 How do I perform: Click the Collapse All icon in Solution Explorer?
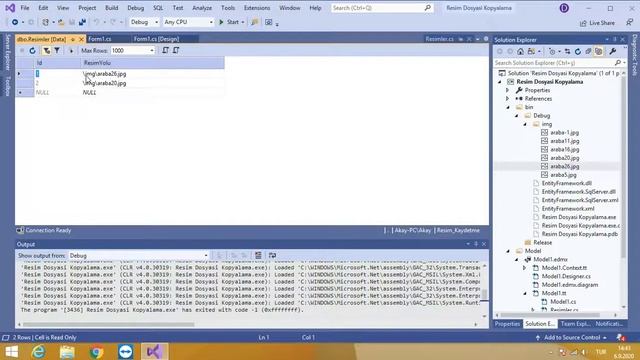[x=588, y=51]
